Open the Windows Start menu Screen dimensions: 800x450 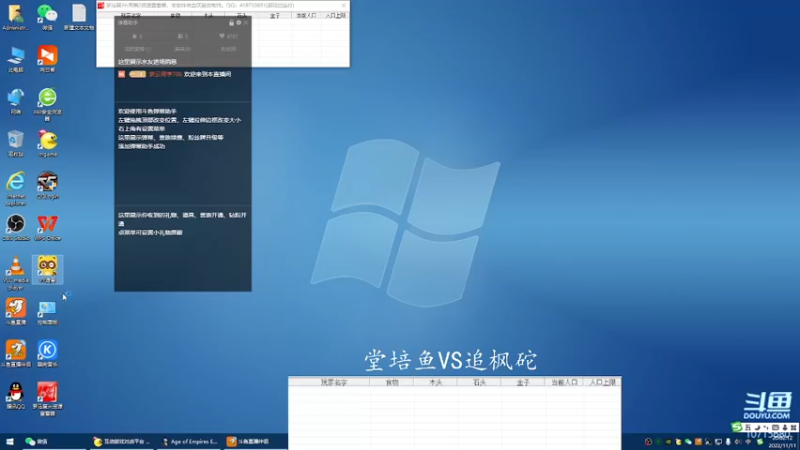10,442
